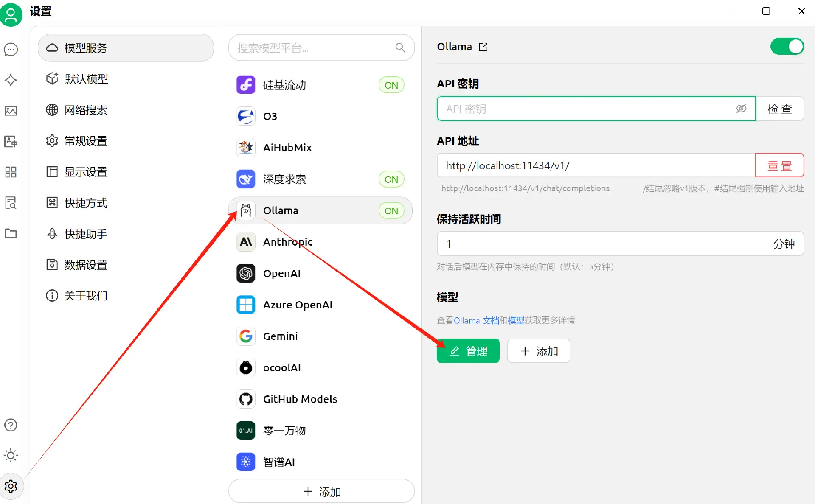The height and width of the screenshot is (504, 815).
Task: Select the Gemini provider icon
Action: point(246,336)
